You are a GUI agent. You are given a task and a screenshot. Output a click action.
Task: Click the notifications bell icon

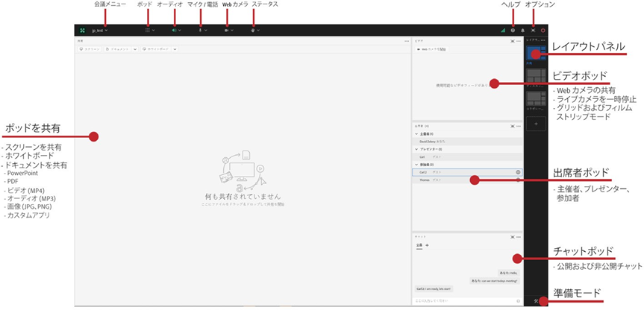click(522, 31)
